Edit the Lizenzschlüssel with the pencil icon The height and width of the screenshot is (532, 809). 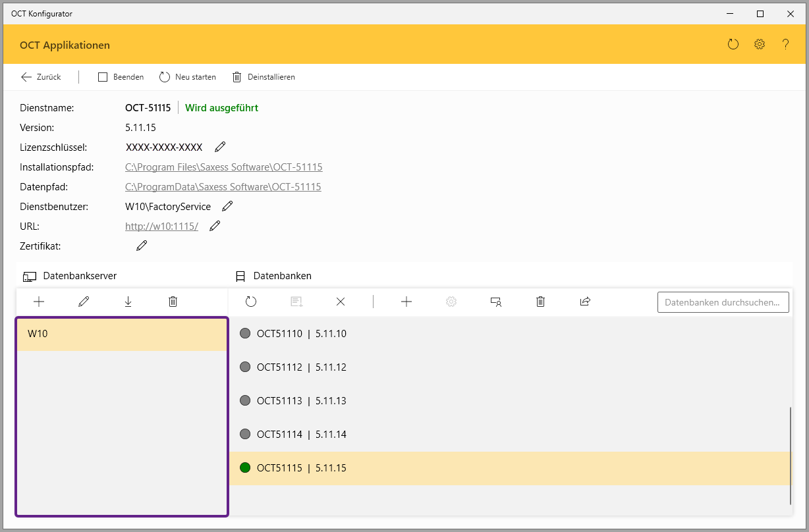coord(220,147)
